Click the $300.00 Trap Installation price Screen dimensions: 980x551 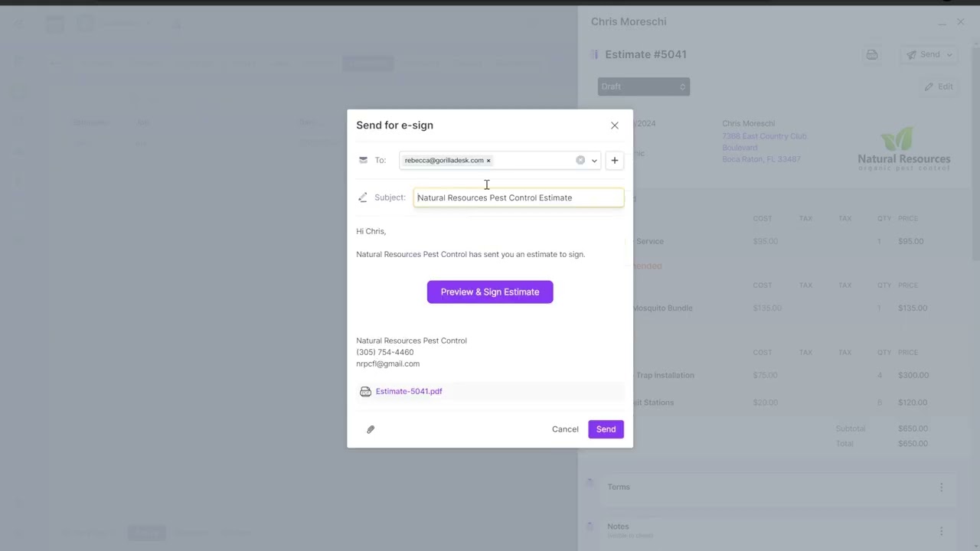pyautogui.click(x=913, y=376)
